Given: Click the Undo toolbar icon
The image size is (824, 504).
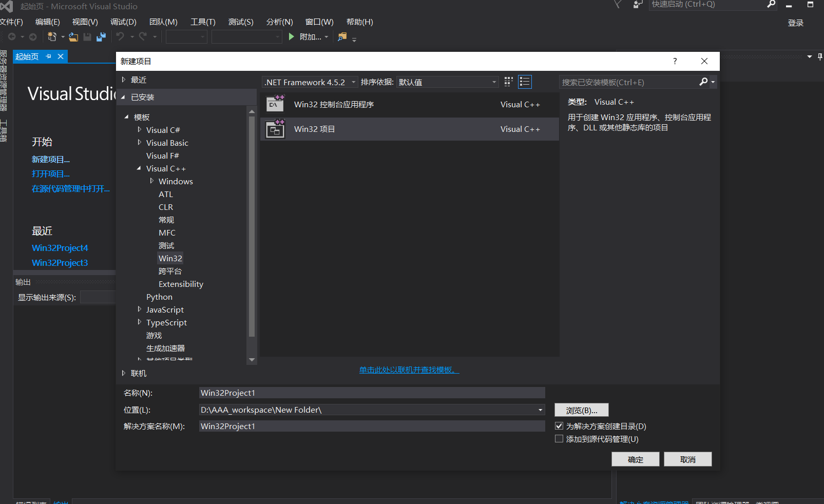Looking at the screenshot, I should pyautogui.click(x=120, y=36).
